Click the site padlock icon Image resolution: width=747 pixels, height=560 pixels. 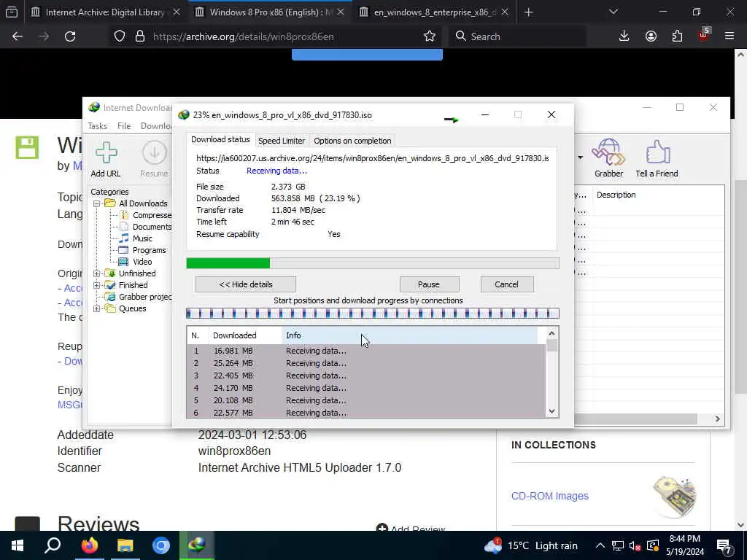coord(139,36)
